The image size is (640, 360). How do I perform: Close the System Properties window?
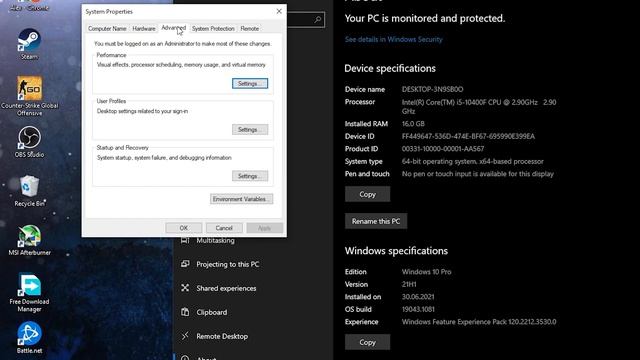tap(279, 11)
